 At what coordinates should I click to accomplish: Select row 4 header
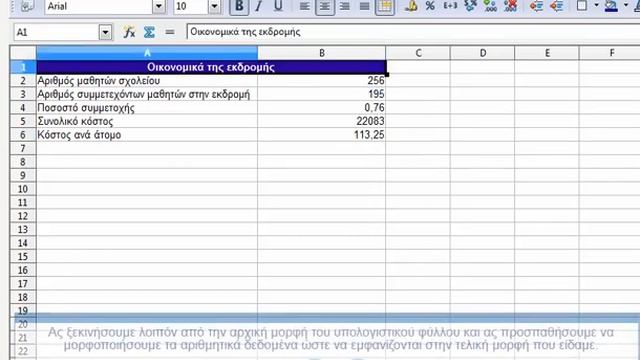coord(23,108)
